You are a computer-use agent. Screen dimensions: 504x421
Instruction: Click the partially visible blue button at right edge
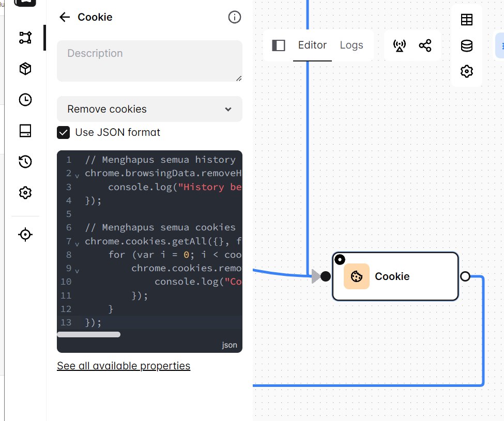click(x=500, y=45)
